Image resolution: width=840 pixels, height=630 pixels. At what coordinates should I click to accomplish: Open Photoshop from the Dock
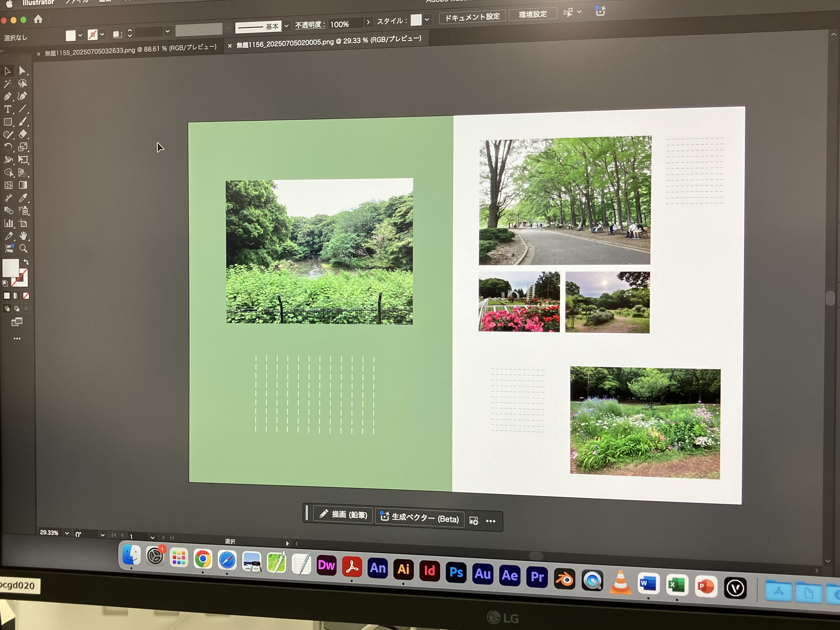[456, 572]
